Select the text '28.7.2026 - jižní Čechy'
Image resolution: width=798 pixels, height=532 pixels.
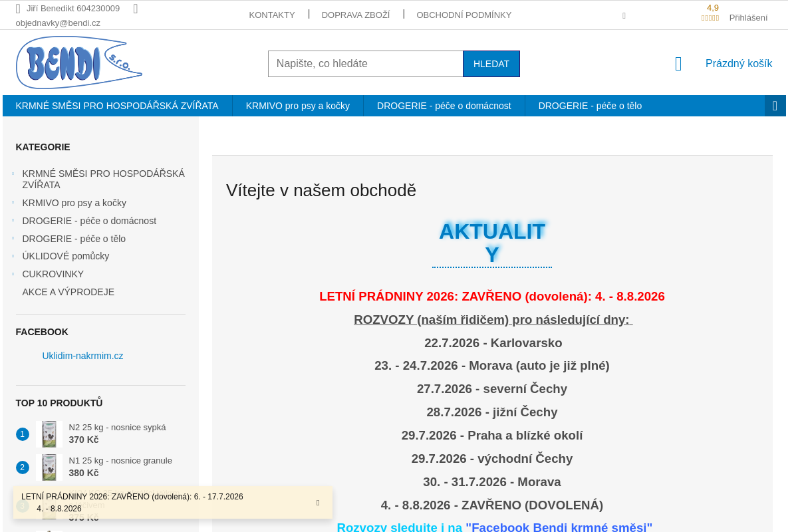pyautogui.click(x=492, y=412)
